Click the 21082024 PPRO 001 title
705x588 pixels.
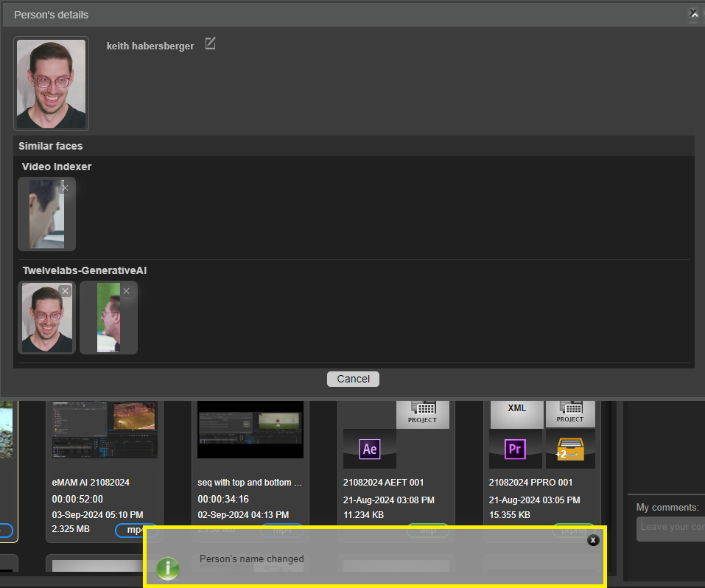click(531, 483)
